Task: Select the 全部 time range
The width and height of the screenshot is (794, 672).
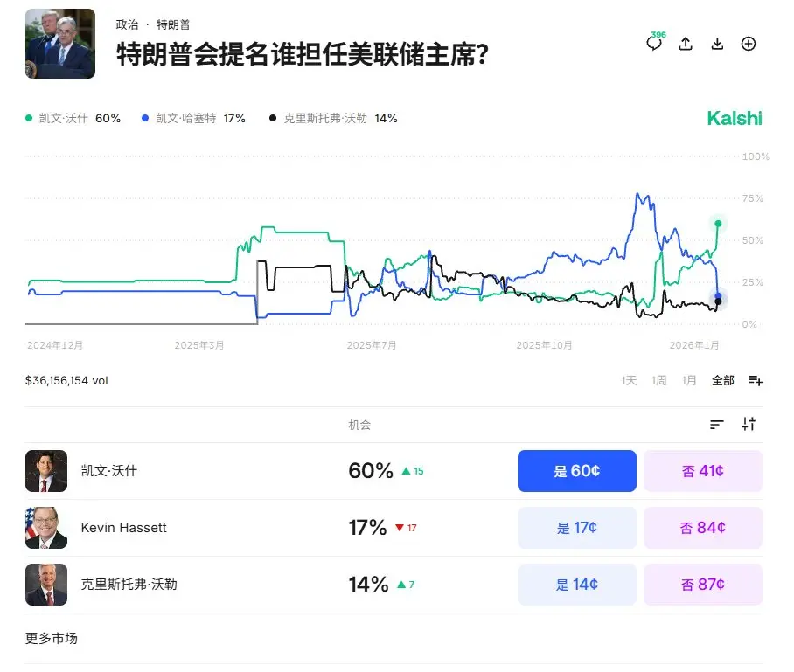Action: [722, 380]
